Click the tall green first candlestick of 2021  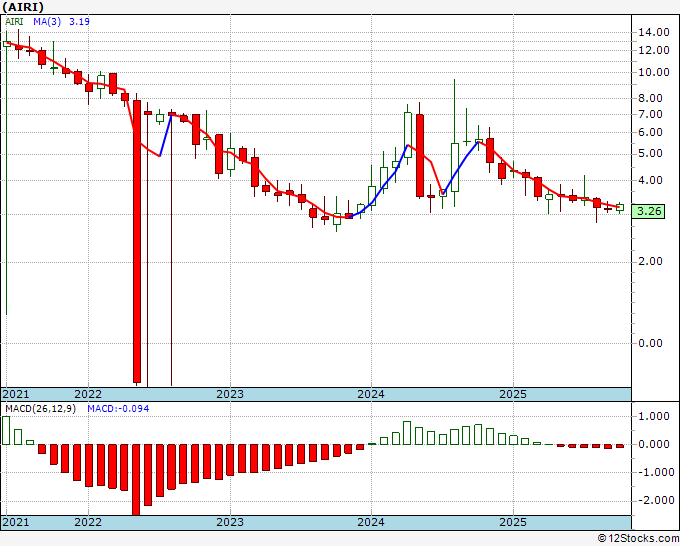click(x=7, y=173)
